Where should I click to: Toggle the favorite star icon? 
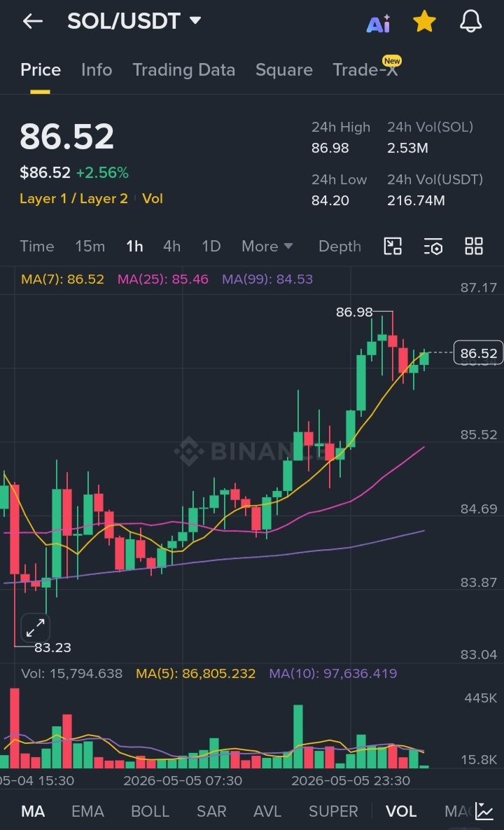pos(424,22)
